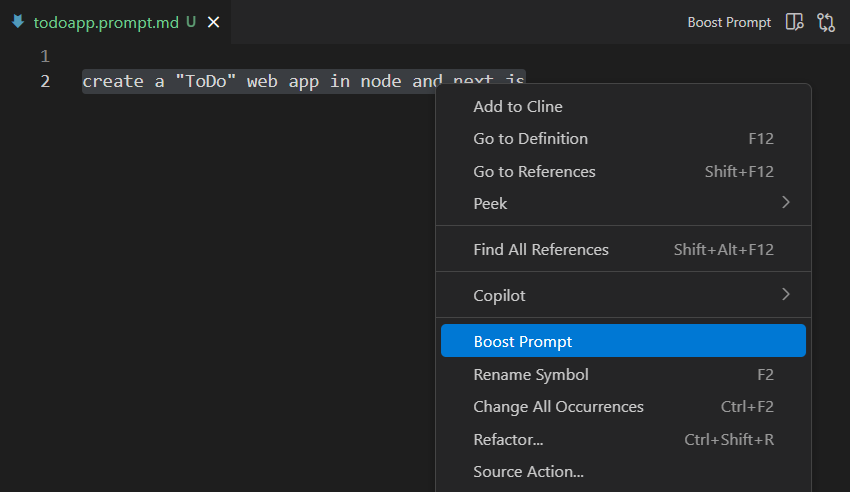This screenshot has width=850, height=492.
Task: Click the selected text 'create a "ToDo" web app'
Action: [x=201, y=81]
